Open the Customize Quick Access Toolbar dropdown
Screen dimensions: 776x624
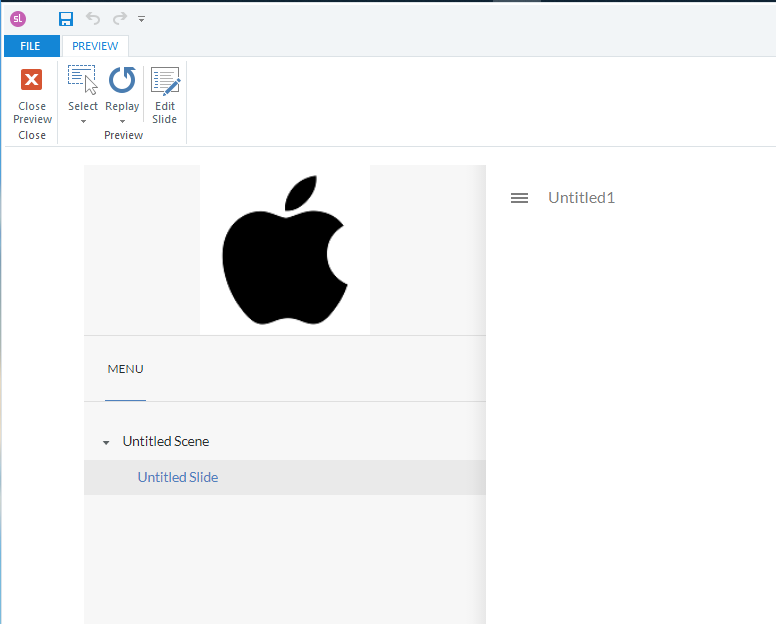click(x=141, y=19)
